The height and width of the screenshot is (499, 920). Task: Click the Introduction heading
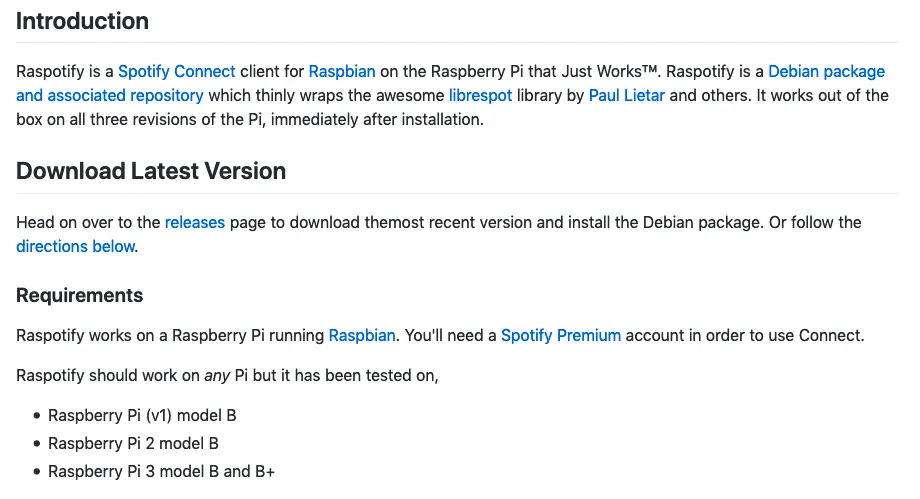(82, 21)
